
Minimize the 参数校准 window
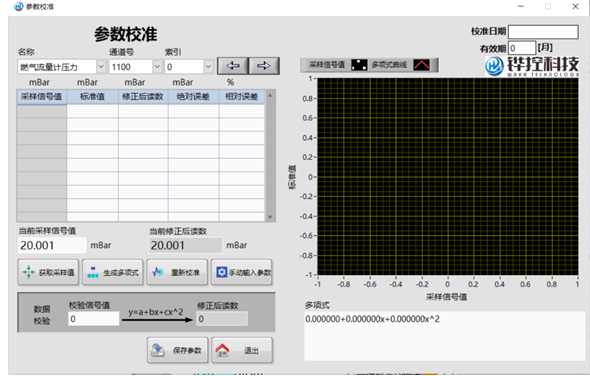pos(521,6)
